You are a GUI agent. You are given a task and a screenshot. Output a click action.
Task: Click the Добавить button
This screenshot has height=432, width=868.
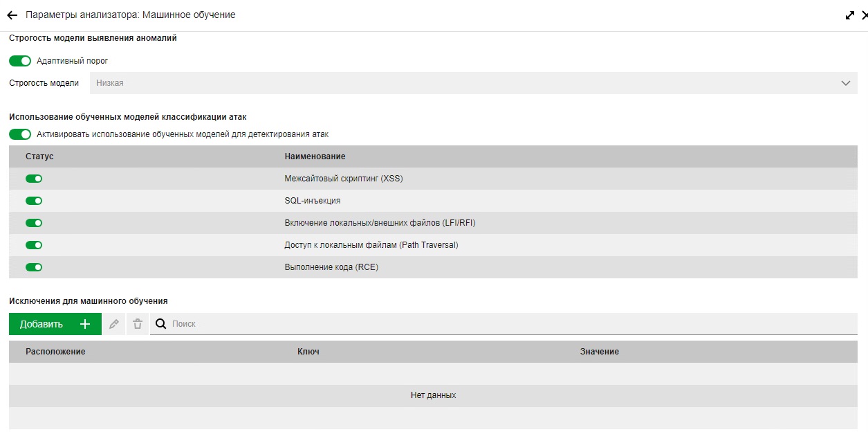click(41, 324)
